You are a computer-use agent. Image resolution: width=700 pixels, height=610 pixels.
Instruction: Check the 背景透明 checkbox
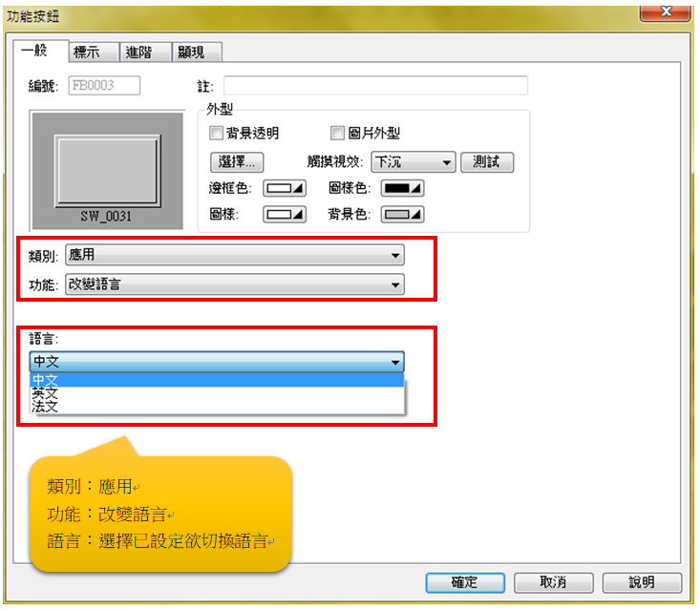pyautogui.click(x=216, y=133)
